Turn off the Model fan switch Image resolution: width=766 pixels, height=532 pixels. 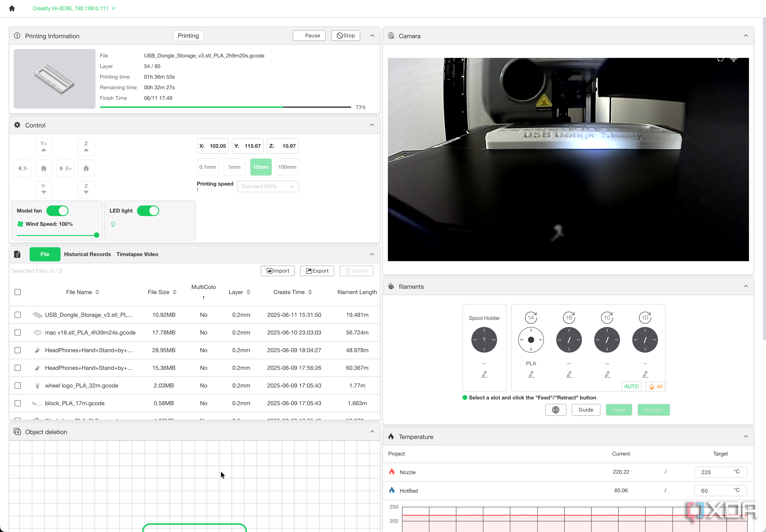point(57,211)
